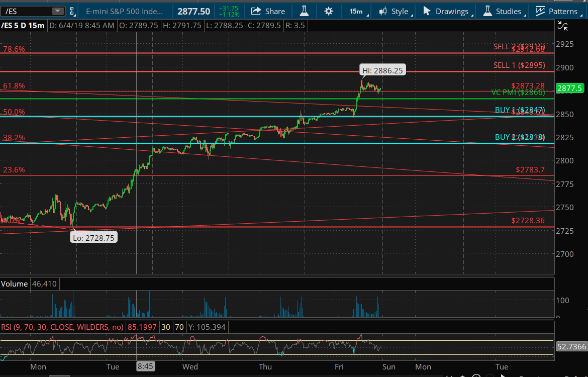Click the 2900 price axis label
This screenshot has height=377, width=588.
(565, 67)
